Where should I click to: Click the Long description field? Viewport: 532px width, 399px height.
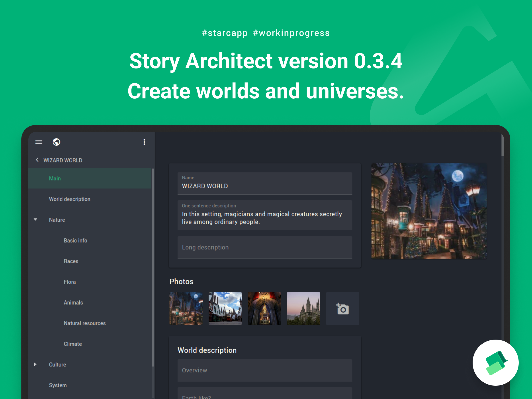265,247
